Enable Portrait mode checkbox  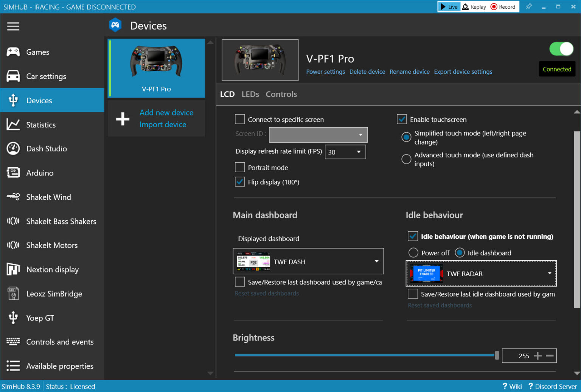pyautogui.click(x=240, y=167)
